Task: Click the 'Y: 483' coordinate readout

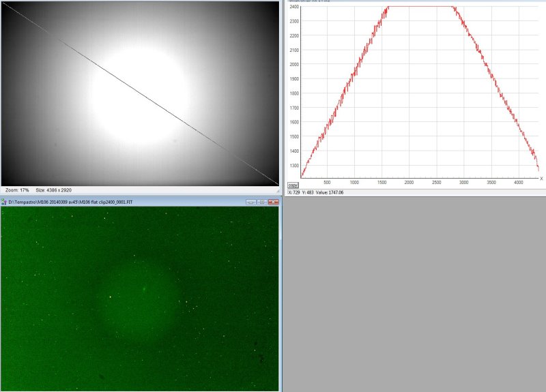Action: tap(308, 192)
